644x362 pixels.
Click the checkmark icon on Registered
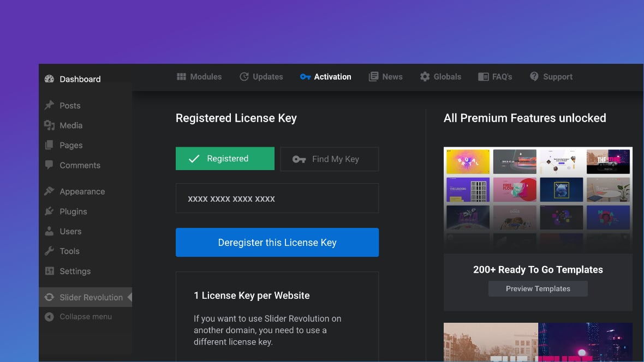pyautogui.click(x=194, y=159)
